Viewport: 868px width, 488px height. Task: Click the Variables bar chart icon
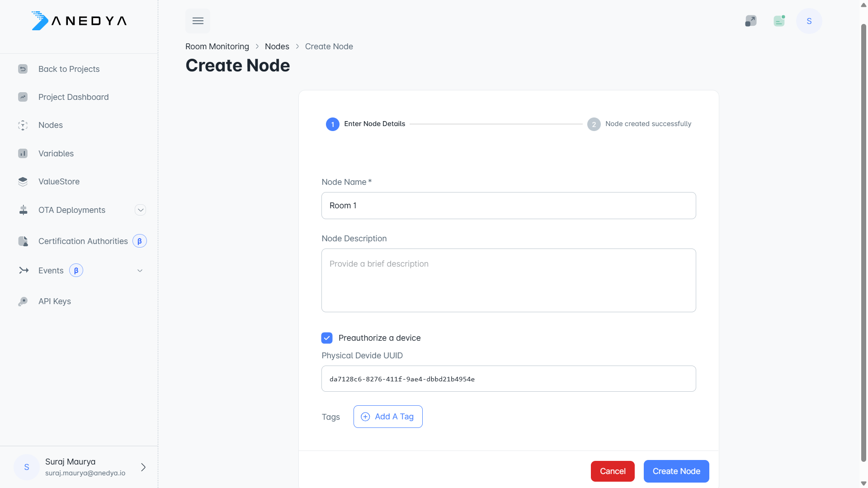23,154
